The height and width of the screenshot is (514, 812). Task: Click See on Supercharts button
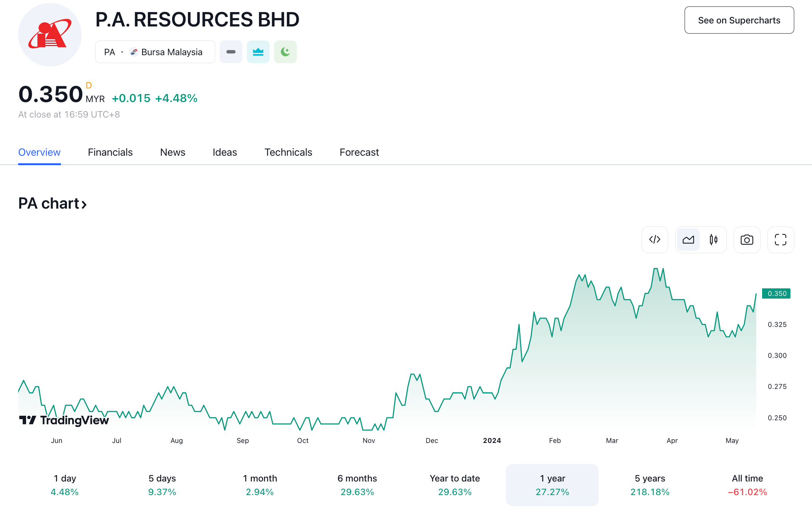coord(739,20)
